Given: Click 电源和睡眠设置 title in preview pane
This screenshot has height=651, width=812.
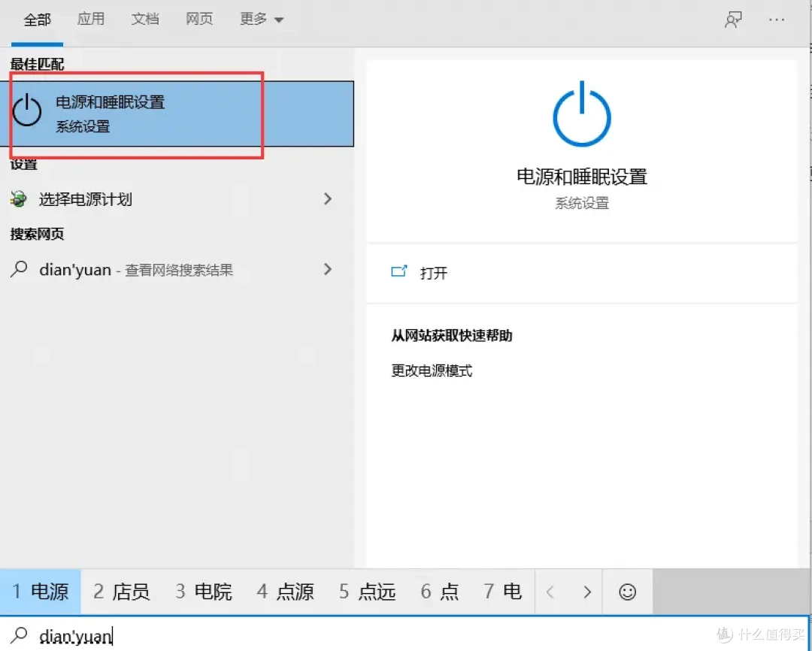Looking at the screenshot, I should coord(582,177).
